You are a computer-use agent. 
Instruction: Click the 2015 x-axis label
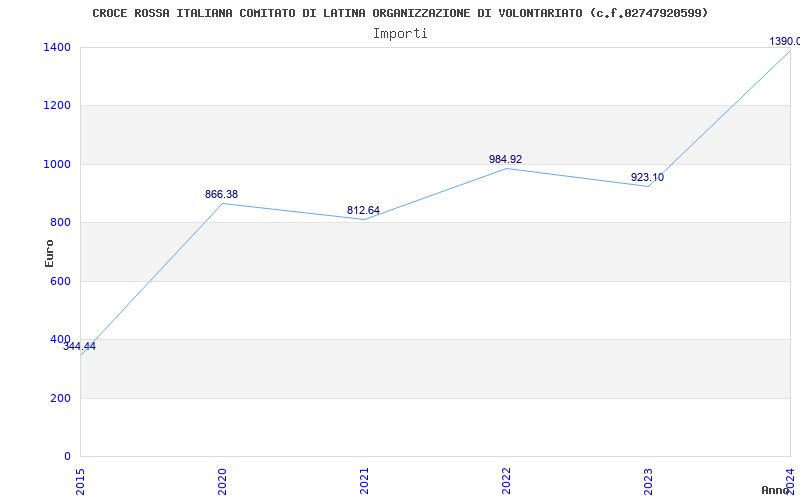click(x=81, y=481)
